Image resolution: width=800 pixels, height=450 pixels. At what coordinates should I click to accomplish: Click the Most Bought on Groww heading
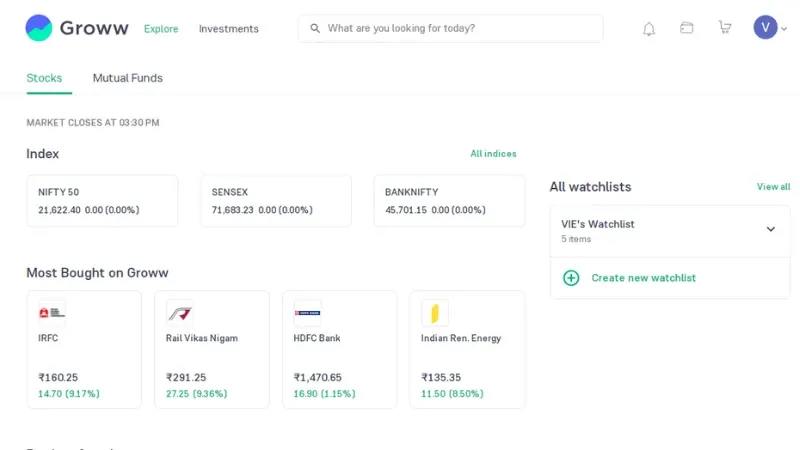(x=97, y=273)
